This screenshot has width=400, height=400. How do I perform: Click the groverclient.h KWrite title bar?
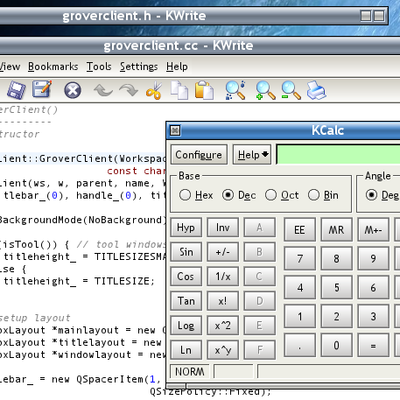click(193, 16)
